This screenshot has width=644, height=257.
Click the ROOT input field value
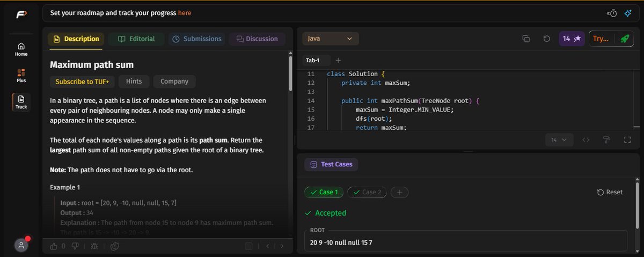click(x=466, y=243)
